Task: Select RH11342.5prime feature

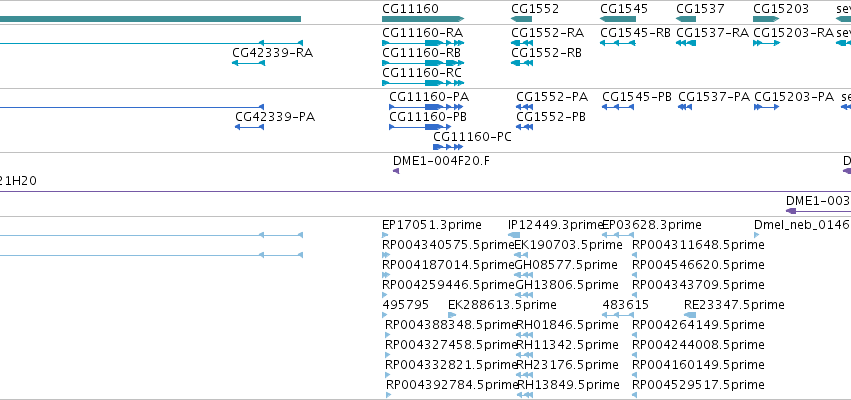Action: click(568, 346)
